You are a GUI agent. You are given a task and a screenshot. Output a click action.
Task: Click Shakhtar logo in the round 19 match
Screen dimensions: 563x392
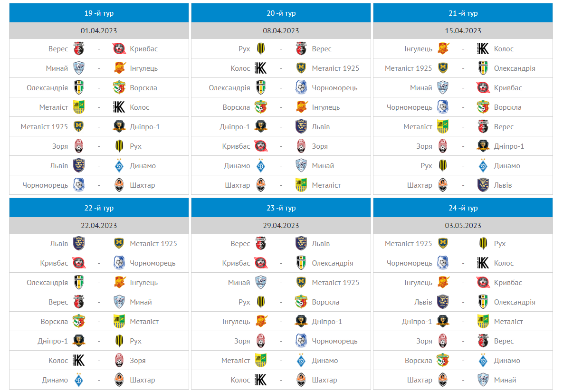coord(119,185)
